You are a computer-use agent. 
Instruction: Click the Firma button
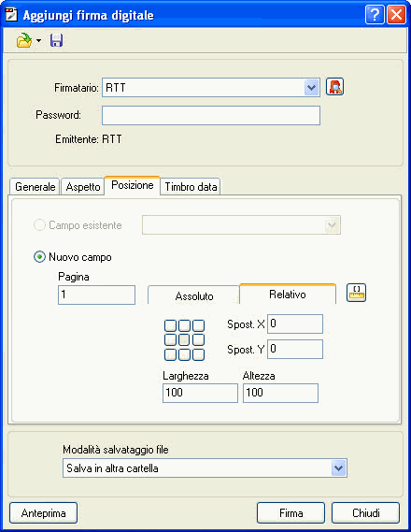coord(291,513)
